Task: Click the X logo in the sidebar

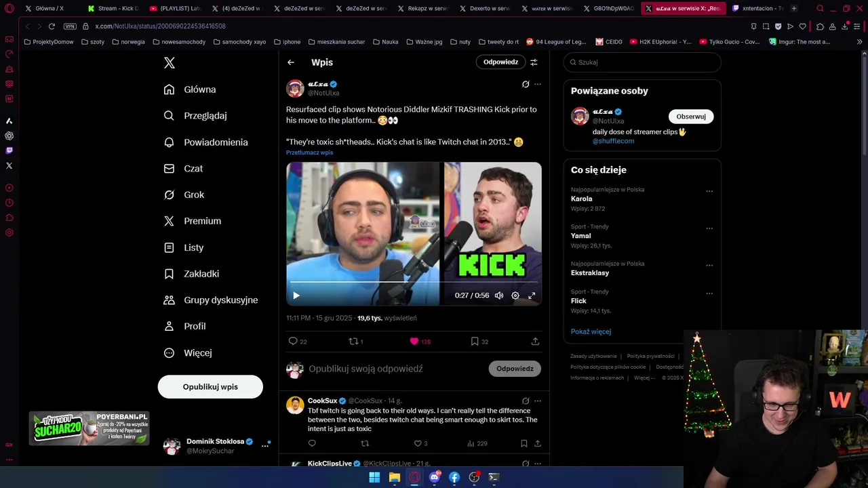Action: [170, 63]
